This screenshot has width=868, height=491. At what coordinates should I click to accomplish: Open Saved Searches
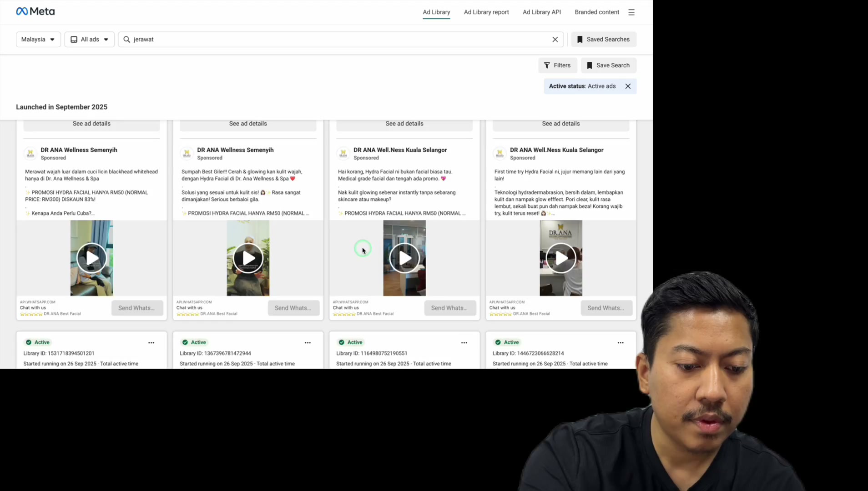[x=604, y=40]
